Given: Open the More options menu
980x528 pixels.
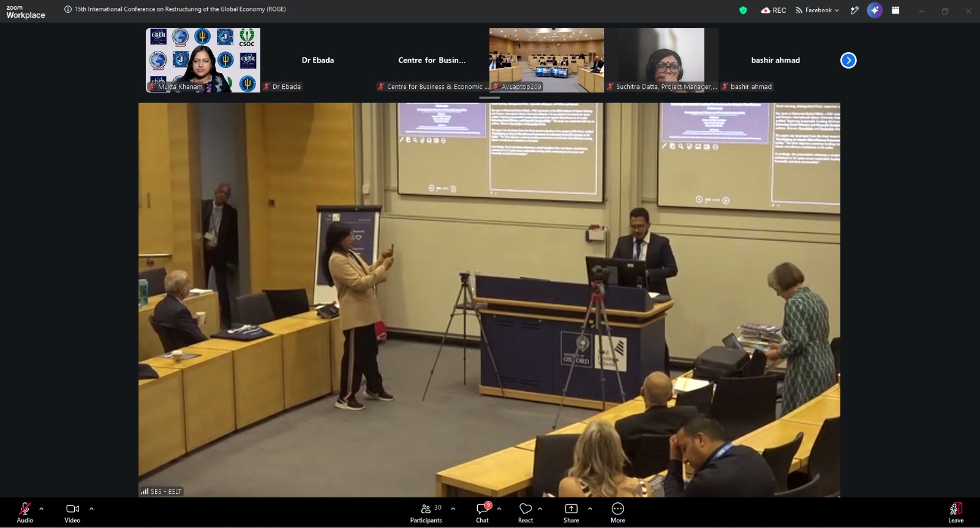Looking at the screenshot, I should coord(618,513).
